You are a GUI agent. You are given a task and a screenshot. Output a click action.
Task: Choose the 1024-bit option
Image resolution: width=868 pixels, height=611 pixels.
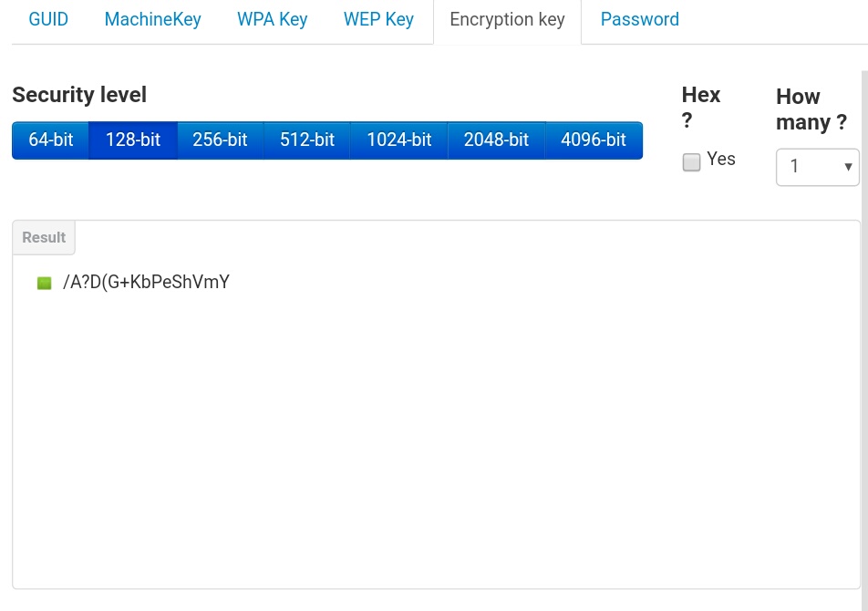(399, 140)
